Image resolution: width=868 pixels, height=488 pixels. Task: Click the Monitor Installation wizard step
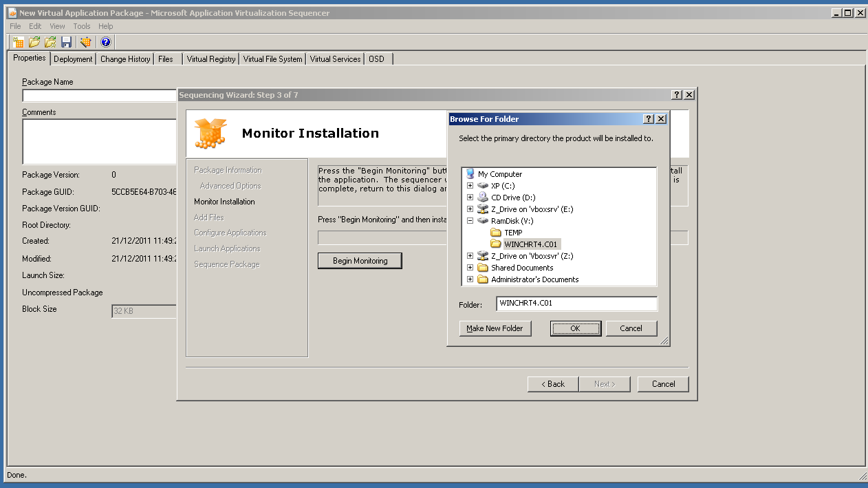224,202
